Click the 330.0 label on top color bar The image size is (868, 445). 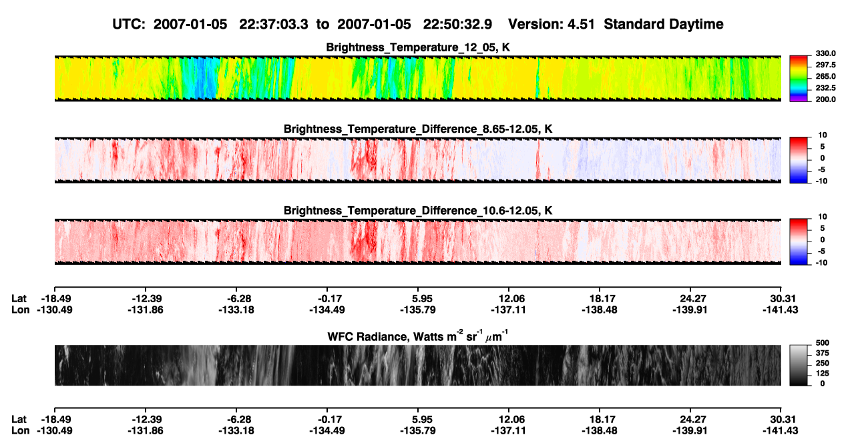tap(826, 53)
